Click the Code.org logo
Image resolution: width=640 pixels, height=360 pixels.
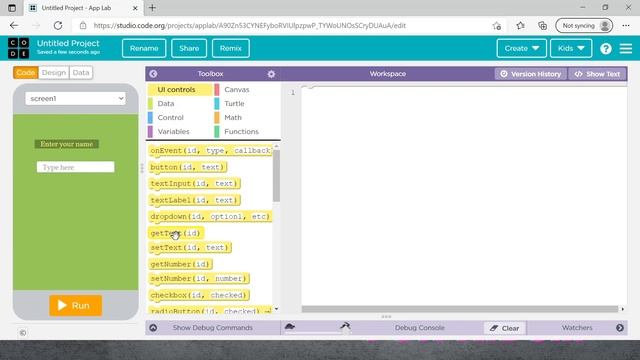(18, 48)
